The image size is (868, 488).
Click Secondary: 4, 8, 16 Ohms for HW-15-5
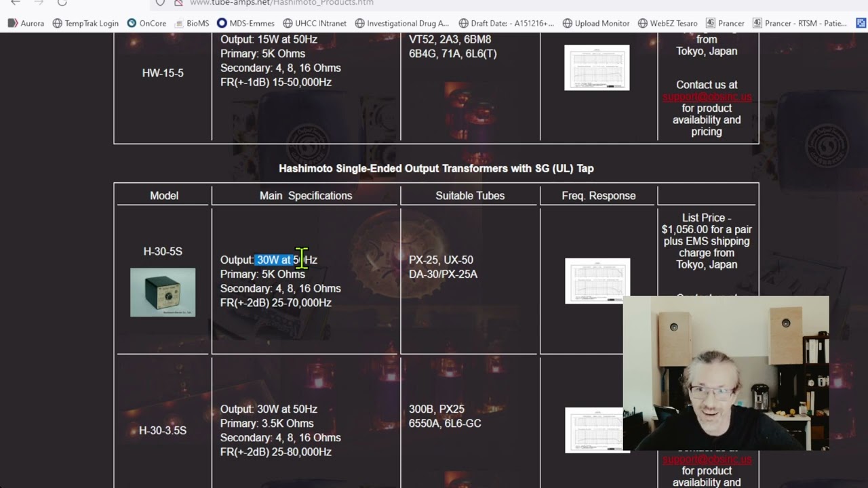point(281,68)
